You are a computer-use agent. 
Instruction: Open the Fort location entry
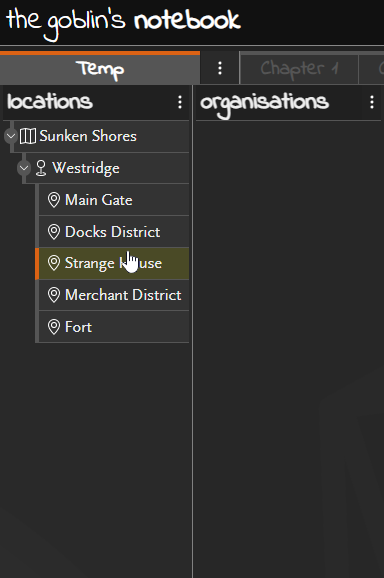[x=114, y=327]
